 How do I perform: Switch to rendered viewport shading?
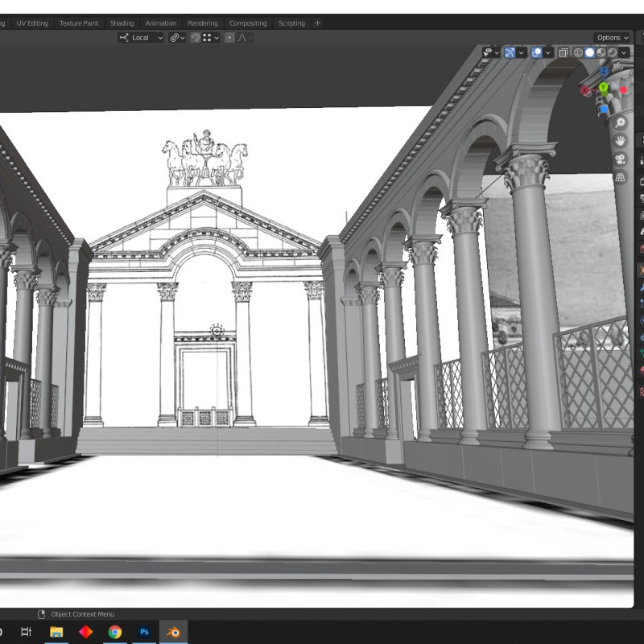pyautogui.click(x=613, y=52)
